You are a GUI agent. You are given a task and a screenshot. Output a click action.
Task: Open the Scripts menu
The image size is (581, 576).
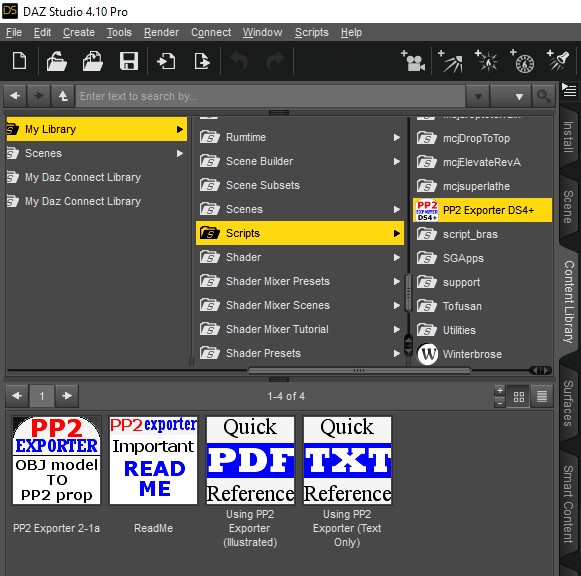coord(312,32)
